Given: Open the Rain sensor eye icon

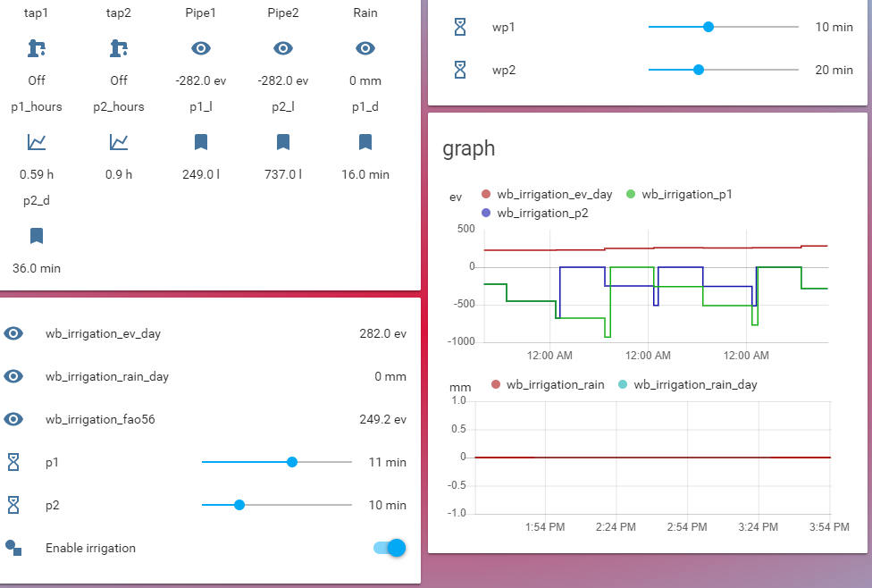Looking at the screenshot, I should tap(365, 48).
